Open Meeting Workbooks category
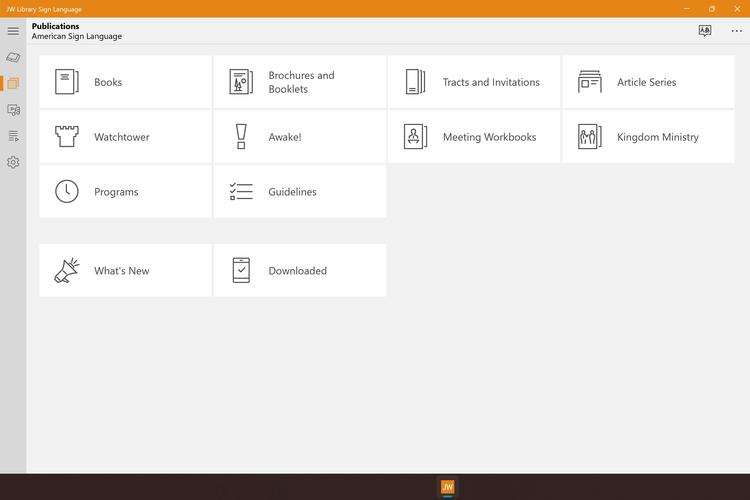This screenshot has width=750, height=500. pos(474,137)
